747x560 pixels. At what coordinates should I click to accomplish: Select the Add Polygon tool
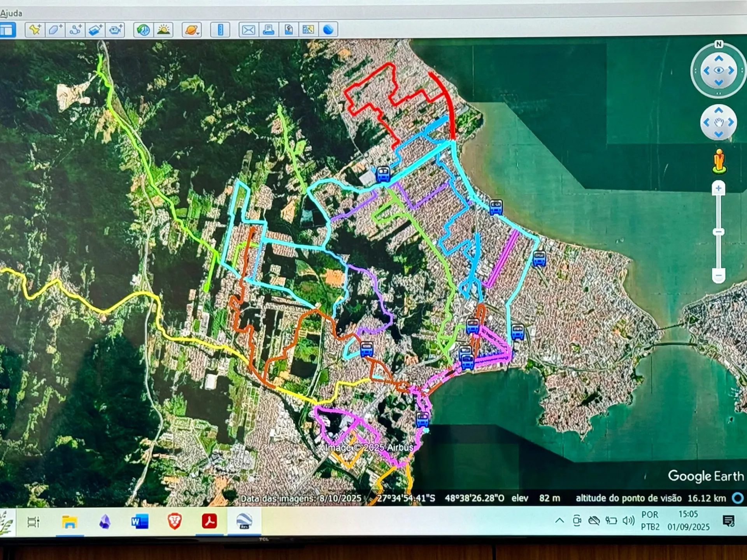(x=55, y=30)
